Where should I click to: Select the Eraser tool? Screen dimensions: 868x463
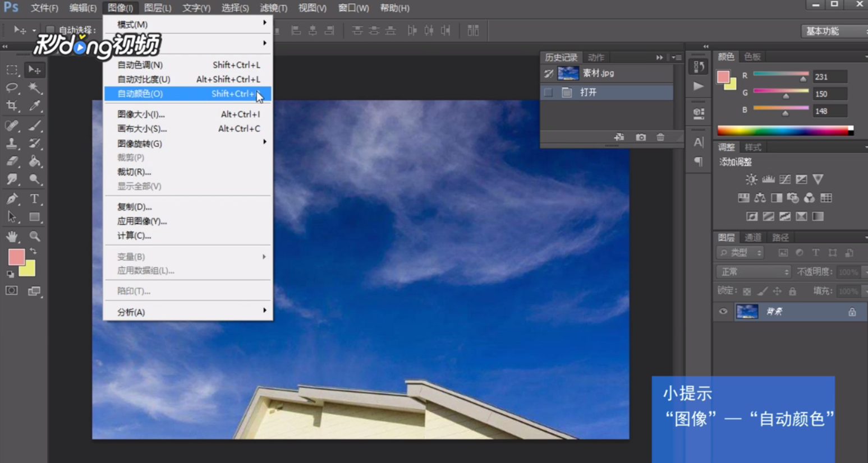click(x=12, y=161)
